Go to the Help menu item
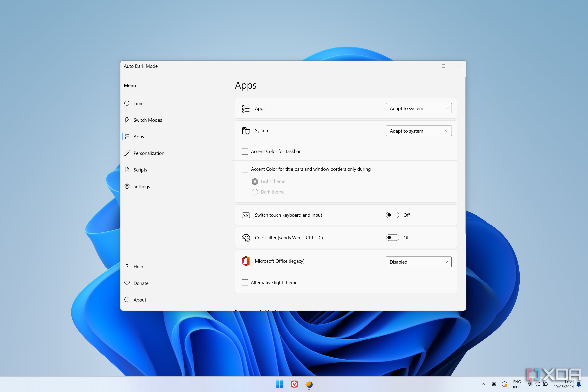The width and height of the screenshot is (588, 392). pyautogui.click(x=138, y=266)
